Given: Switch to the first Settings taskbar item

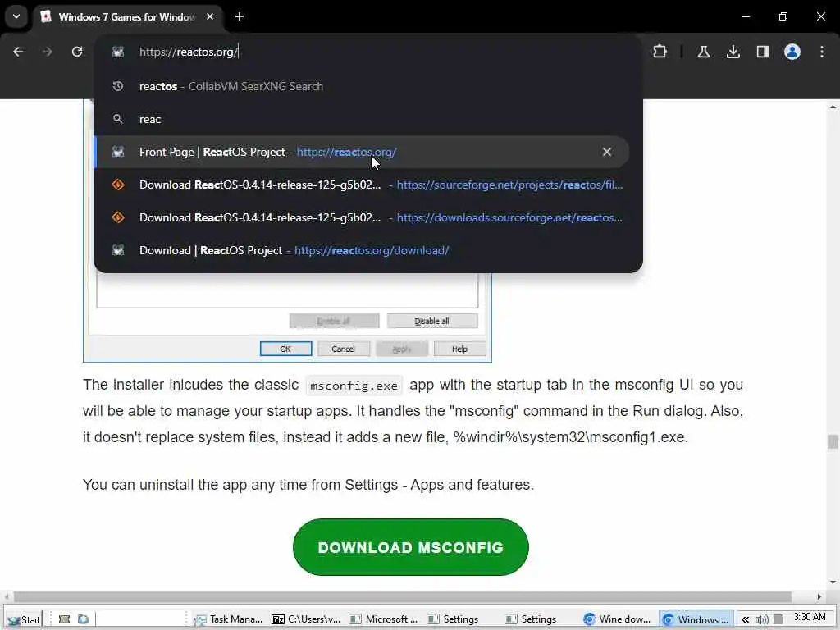Looking at the screenshot, I should (x=463, y=619).
